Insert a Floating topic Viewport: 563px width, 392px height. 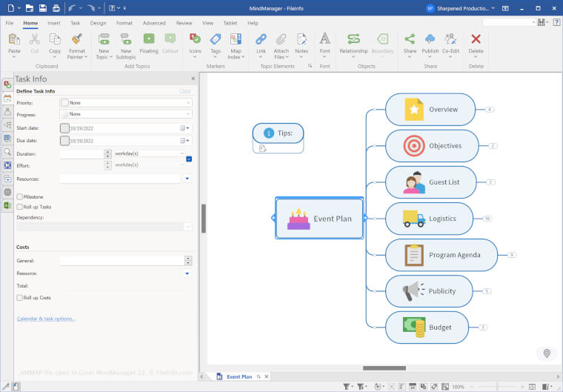click(x=149, y=39)
